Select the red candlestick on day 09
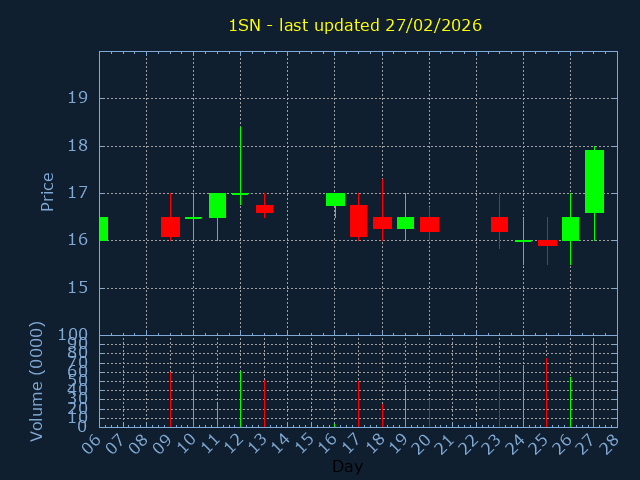Screen dimensions: 640x480 (170, 227)
